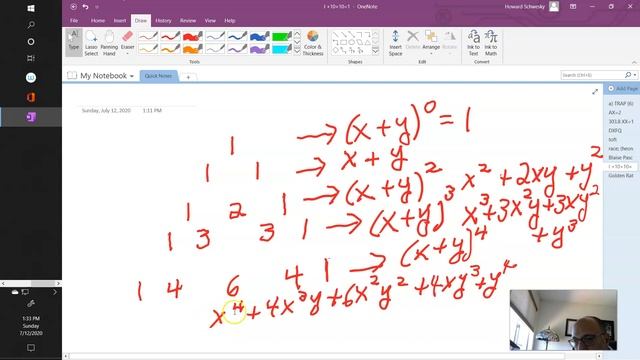Image resolution: width=640 pixels, height=360 pixels.
Task: Open Windows search from taskbar
Action: point(31,25)
